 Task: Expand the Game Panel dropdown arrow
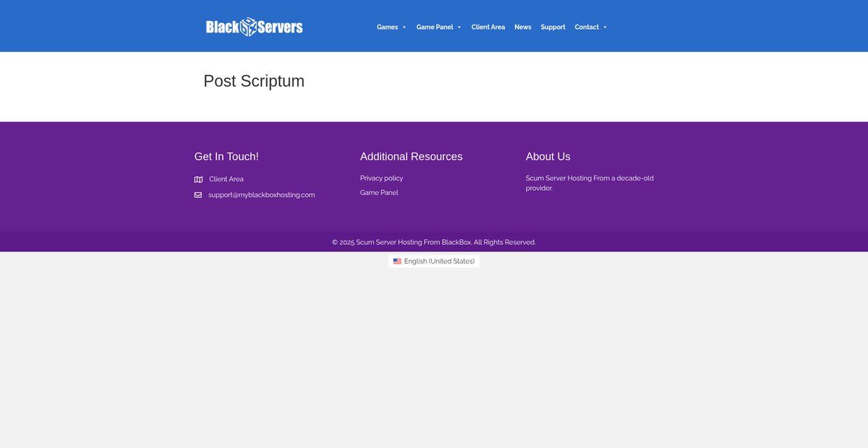459,27
